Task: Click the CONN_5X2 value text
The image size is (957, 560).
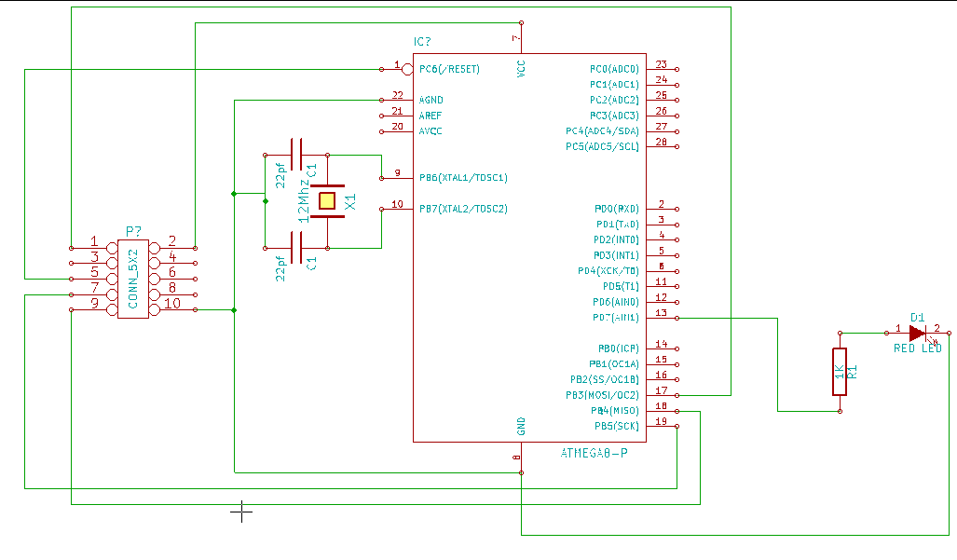Action: [x=133, y=279]
